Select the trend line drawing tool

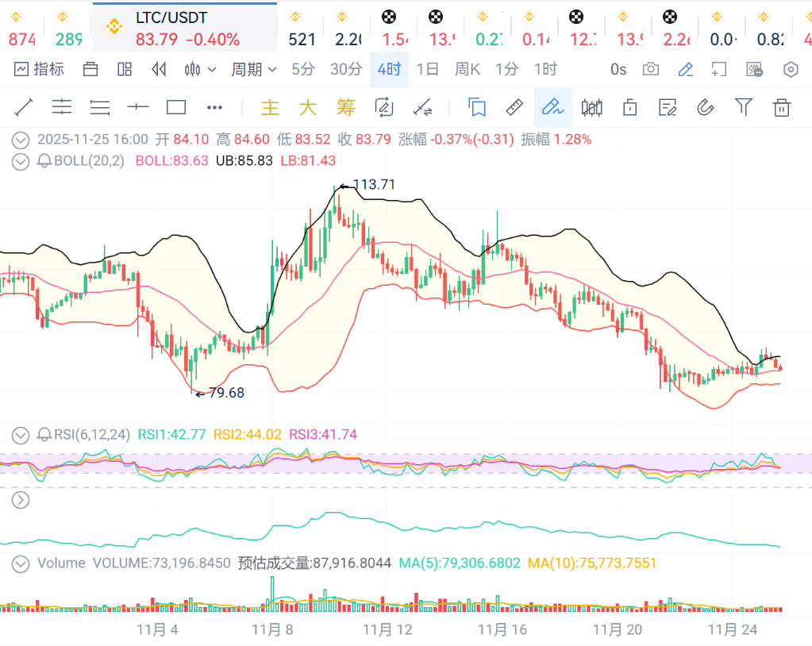pos(24,107)
